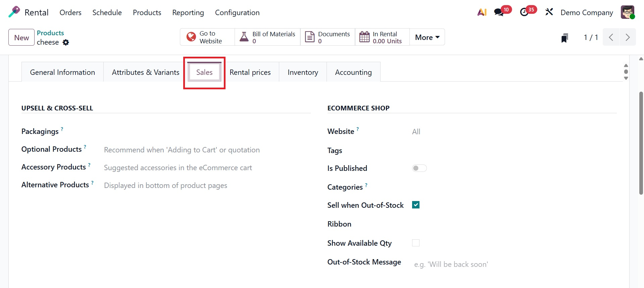The height and width of the screenshot is (288, 644).
Task: Click the product settings gear icon
Action: 66,42
